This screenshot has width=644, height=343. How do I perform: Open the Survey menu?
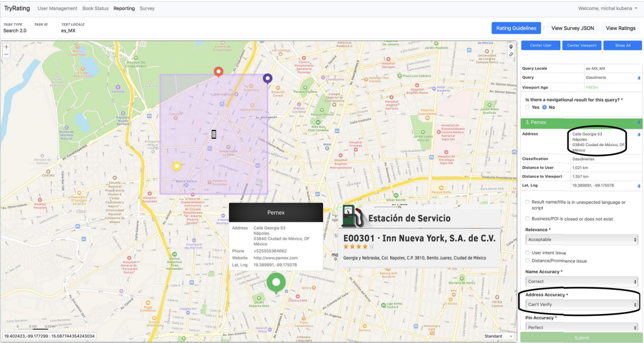coord(147,8)
